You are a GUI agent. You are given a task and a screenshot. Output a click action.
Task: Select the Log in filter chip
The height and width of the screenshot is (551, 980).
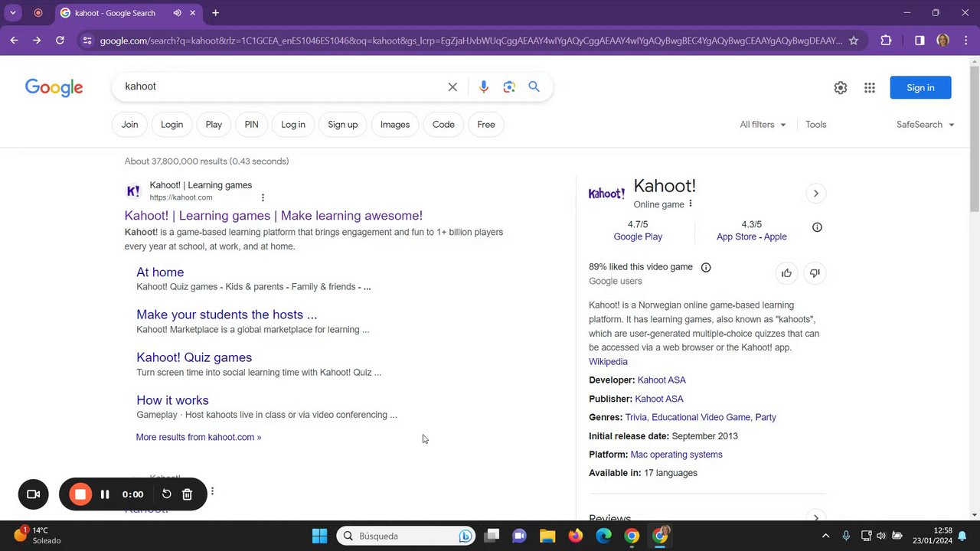click(293, 125)
